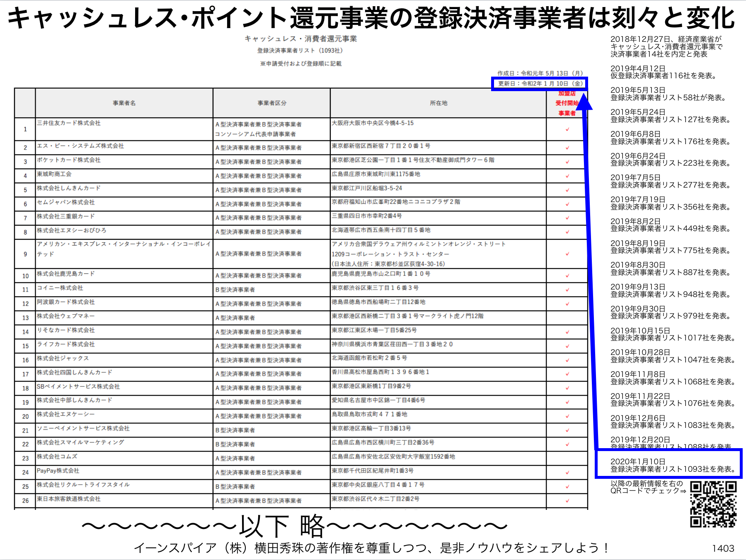The image size is (746, 560).
Task: Click 阿波銀カード株式会社 cell
Action: 66,302
